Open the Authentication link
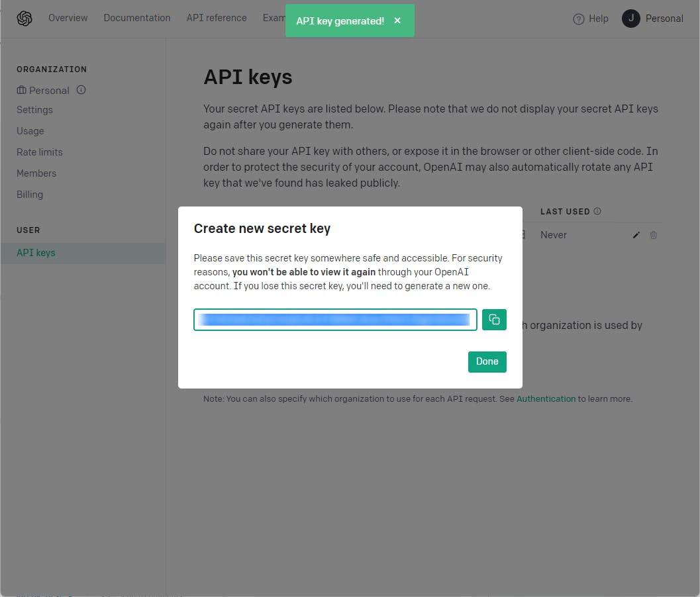 pyautogui.click(x=546, y=399)
